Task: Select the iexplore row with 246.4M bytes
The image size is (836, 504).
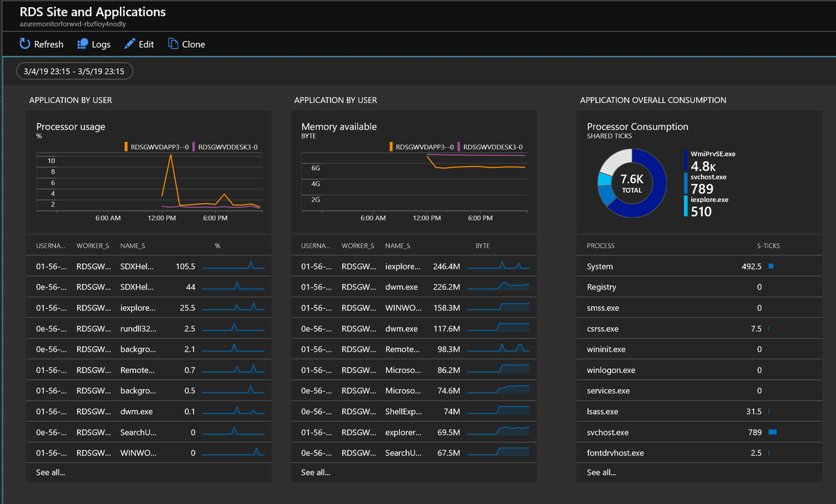Action: tap(414, 266)
